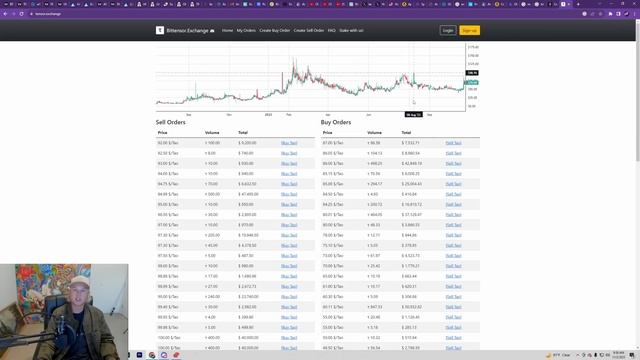Click Buy Tao on the 93.00 $/Tao row
Screen dimensions: 640x360
(289, 163)
